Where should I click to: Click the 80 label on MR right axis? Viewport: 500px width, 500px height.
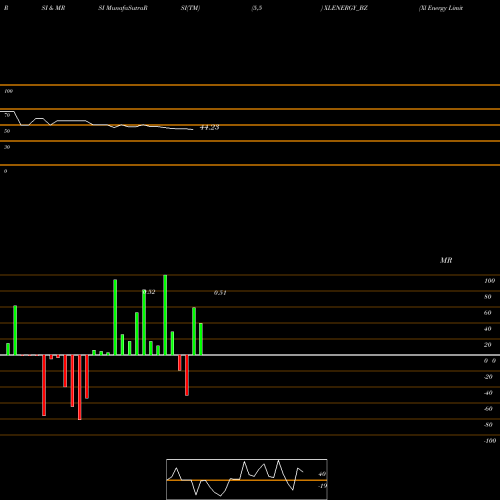pyautogui.click(x=488, y=297)
